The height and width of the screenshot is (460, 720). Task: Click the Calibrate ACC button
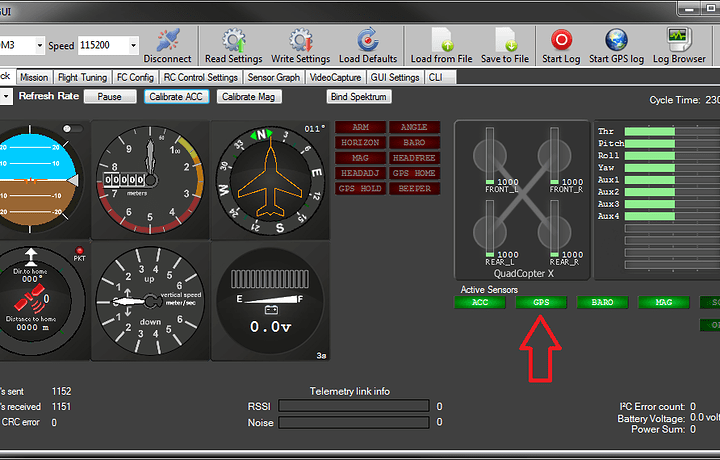click(176, 97)
